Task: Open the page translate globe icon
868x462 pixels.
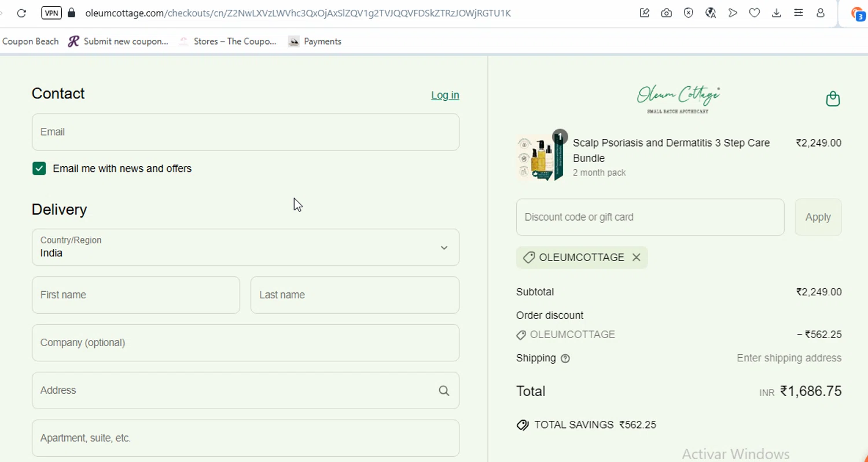Action: pos(711,13)
